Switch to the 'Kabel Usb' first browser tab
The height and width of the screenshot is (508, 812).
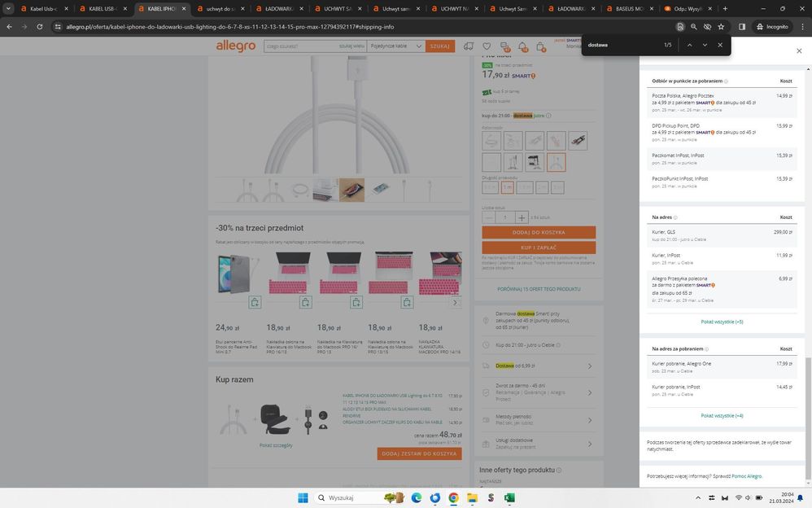point(42,8)
